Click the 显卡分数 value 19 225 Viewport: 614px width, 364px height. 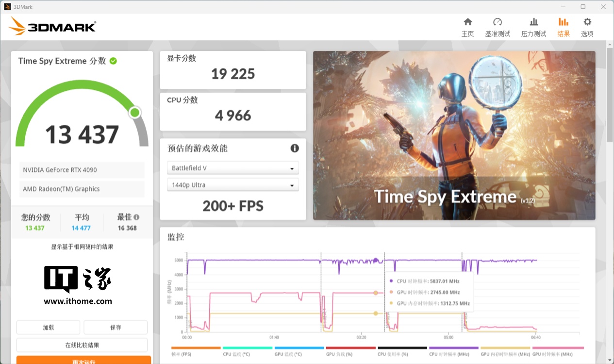pyautogui.click(x=233, y=74)
